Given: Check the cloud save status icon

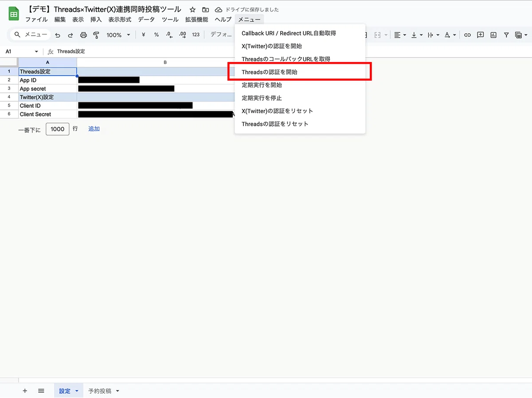Looking at the screenshot, I should pyautogui.click(x=218, y=10).
